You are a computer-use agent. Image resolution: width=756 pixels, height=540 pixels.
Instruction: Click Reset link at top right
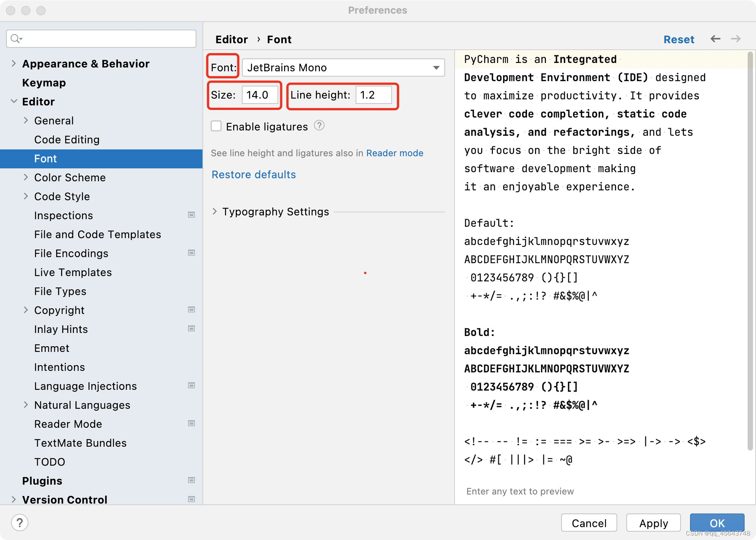click(x=679, y=39)
